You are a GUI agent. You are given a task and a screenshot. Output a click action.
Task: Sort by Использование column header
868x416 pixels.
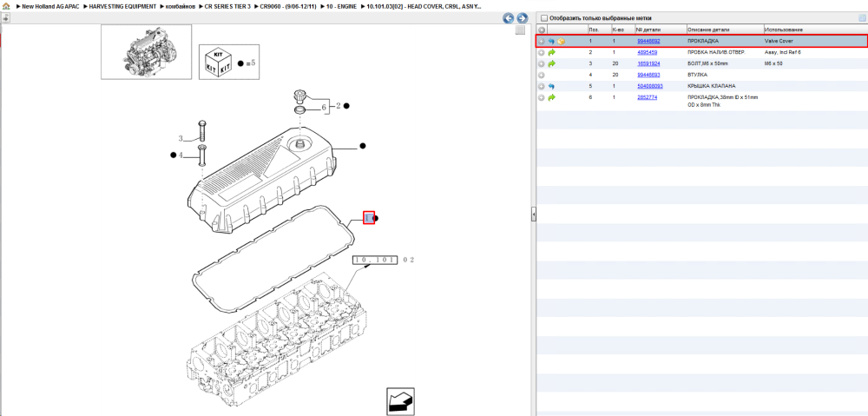point(783,30)
